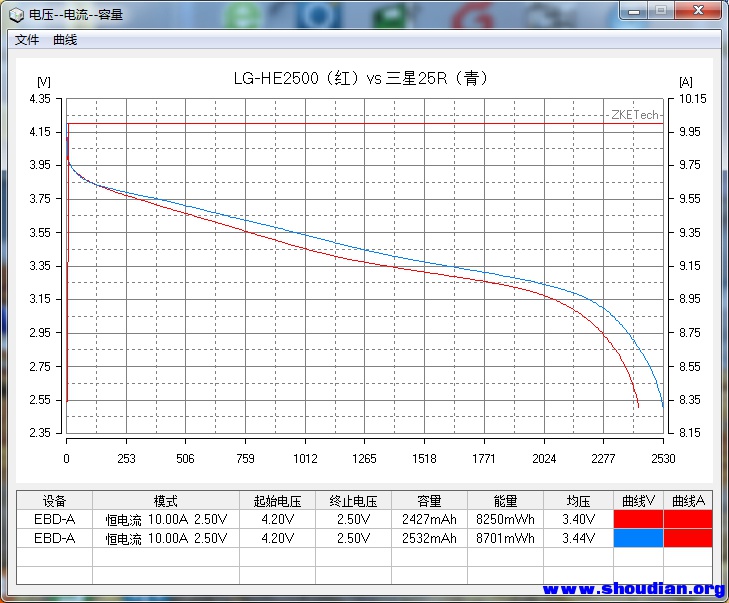Select EBD-A device in 2427mAh row
The width and height of the screenshot is (729, 603).
[54, 519]
